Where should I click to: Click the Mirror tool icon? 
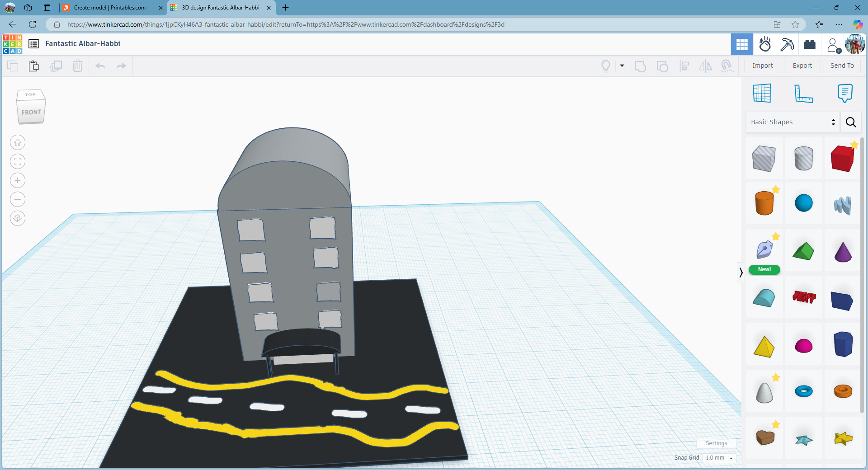(x=705, y=66)
